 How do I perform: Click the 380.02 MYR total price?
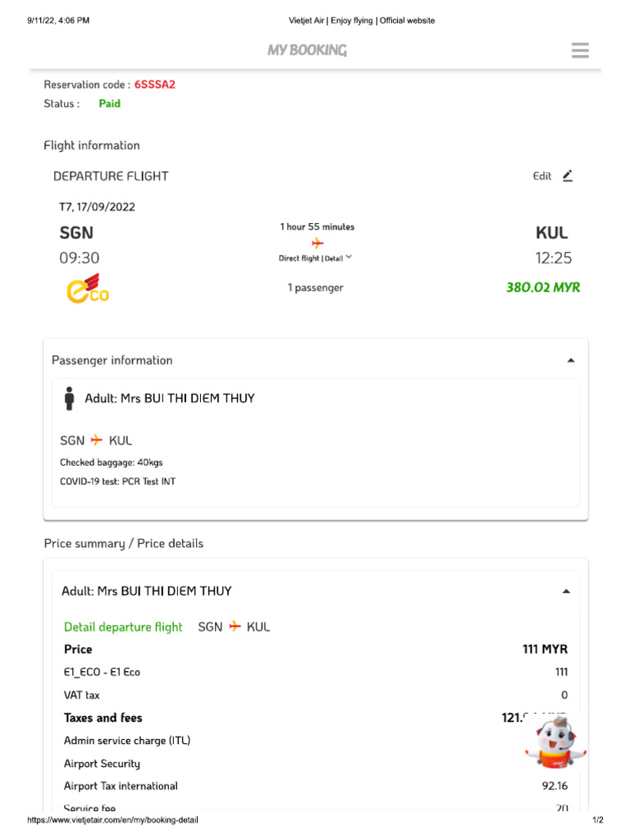[x=542, y=288]
